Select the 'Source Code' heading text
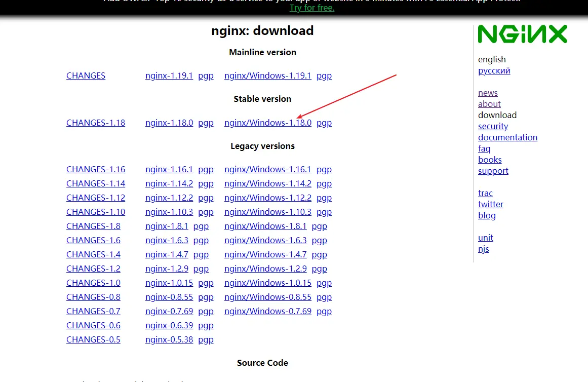 (x=262, y=363)
